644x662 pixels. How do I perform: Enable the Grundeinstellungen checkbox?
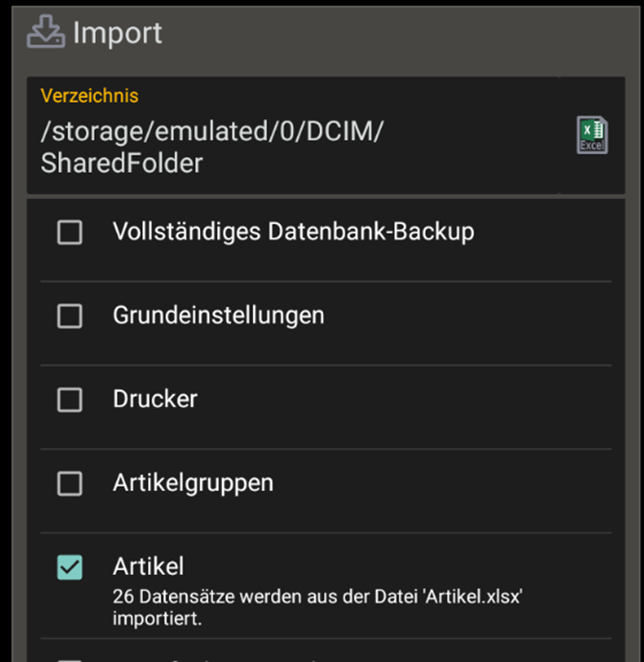tap(70, 316)
